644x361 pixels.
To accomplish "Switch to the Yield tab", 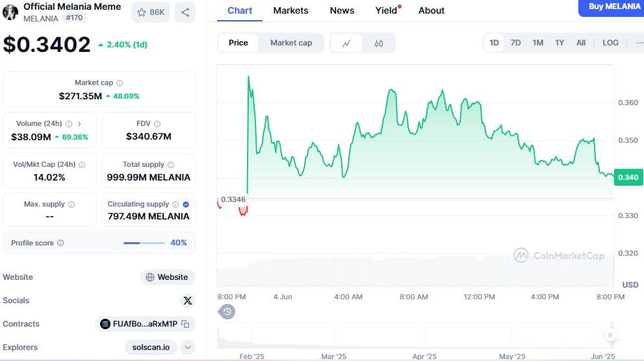I will point(387,10).
